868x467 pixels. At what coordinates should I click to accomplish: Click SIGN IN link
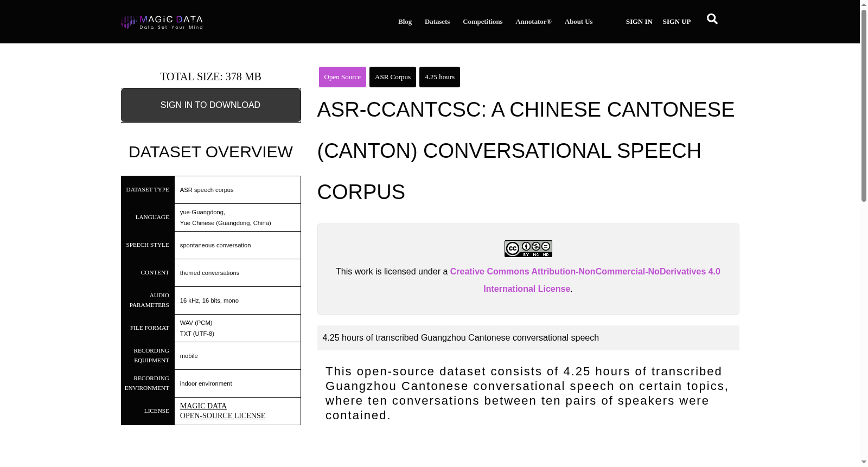coord(639,22)
